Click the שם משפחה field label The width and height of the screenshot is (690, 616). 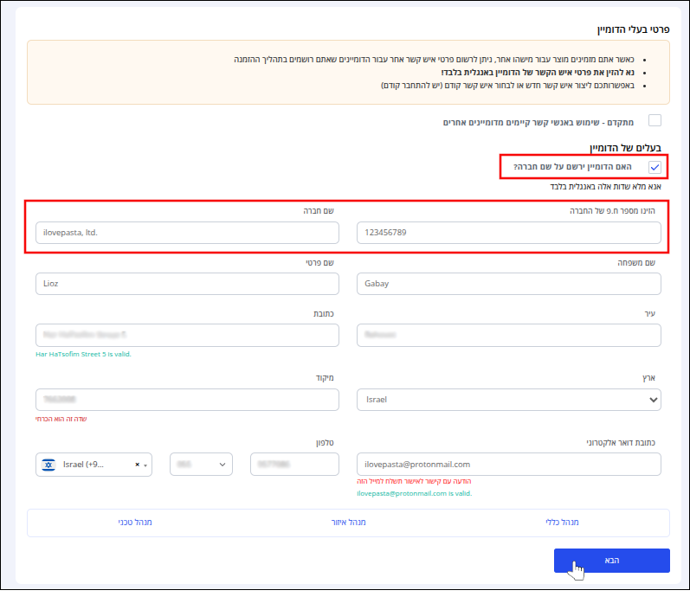(x=636, y=263)
